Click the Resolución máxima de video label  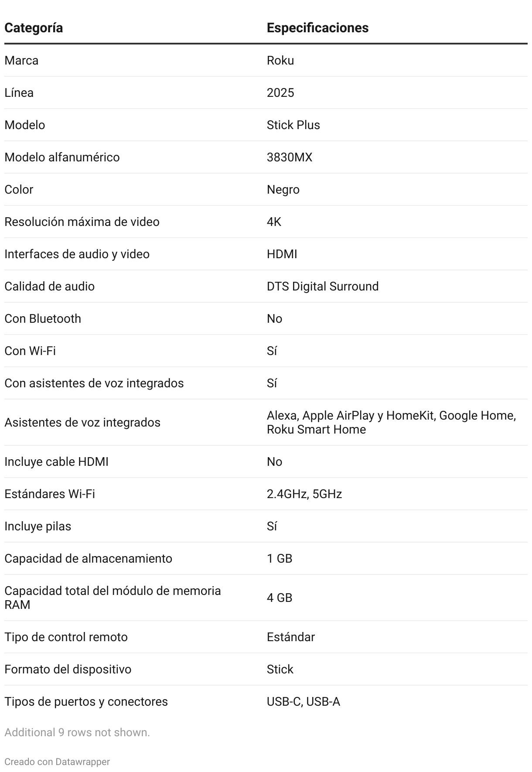82,222
